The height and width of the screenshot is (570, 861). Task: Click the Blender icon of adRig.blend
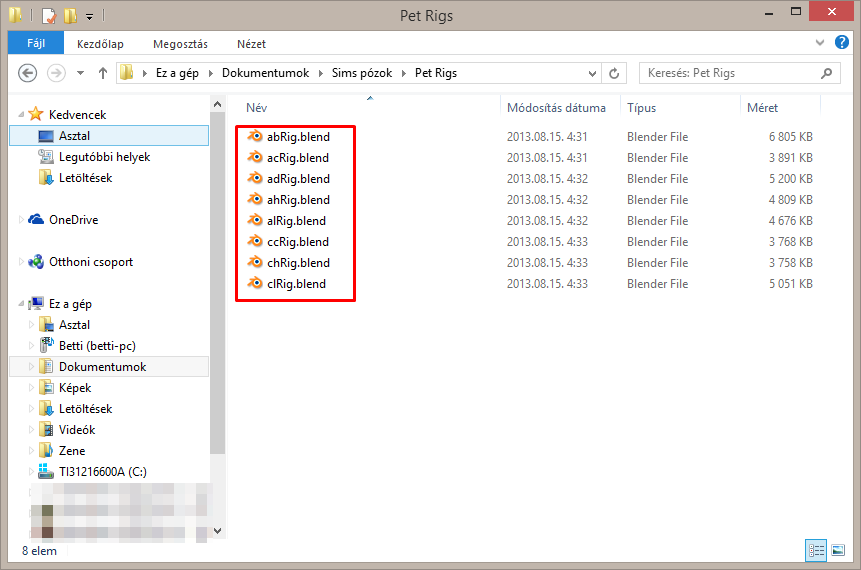(255, 178)
